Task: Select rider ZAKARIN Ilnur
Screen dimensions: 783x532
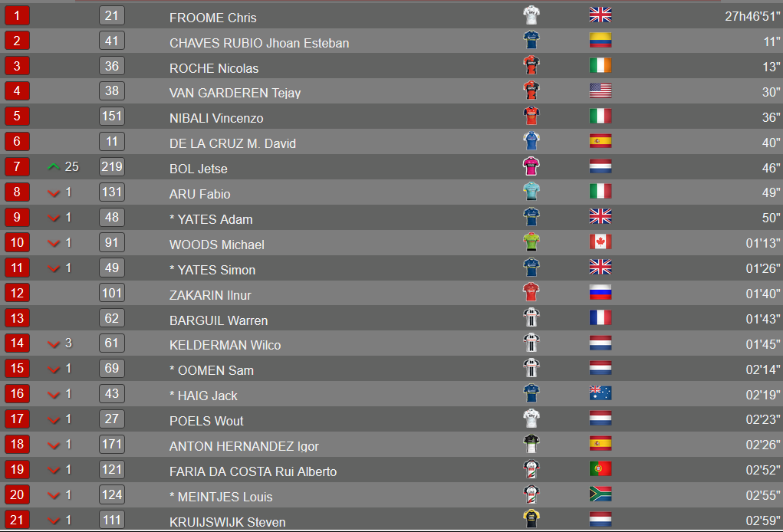Action: 210,295
